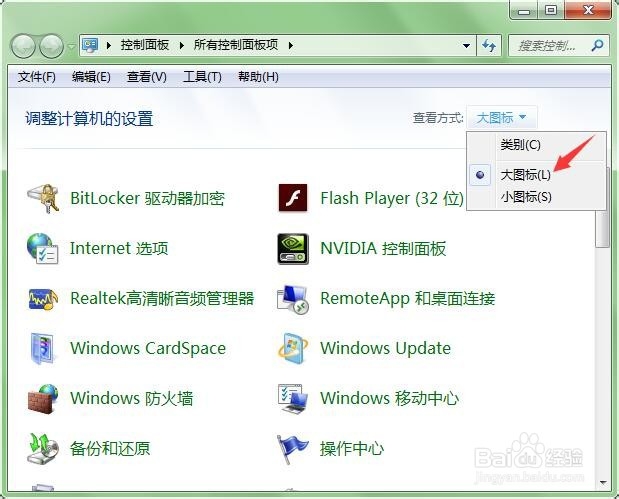Open the 操作中心 flag icon
The image size is (619, 499).
[x=293, y=449]
